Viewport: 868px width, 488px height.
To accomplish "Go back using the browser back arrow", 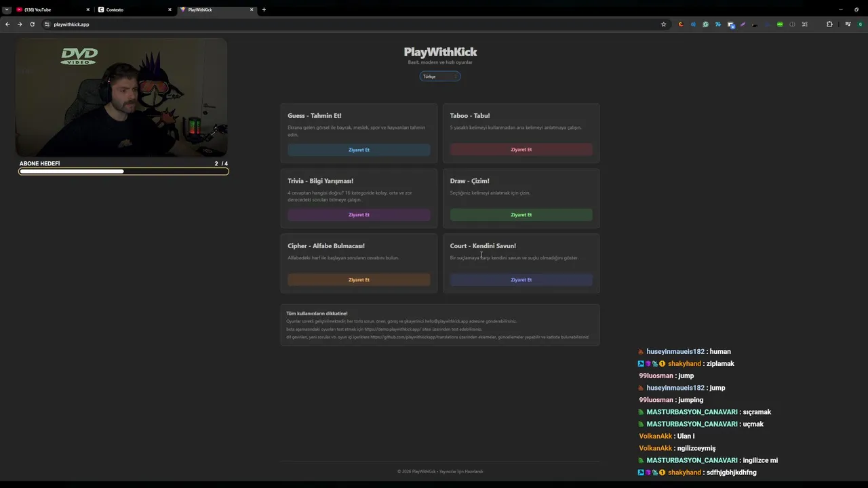I will point(7,24).
